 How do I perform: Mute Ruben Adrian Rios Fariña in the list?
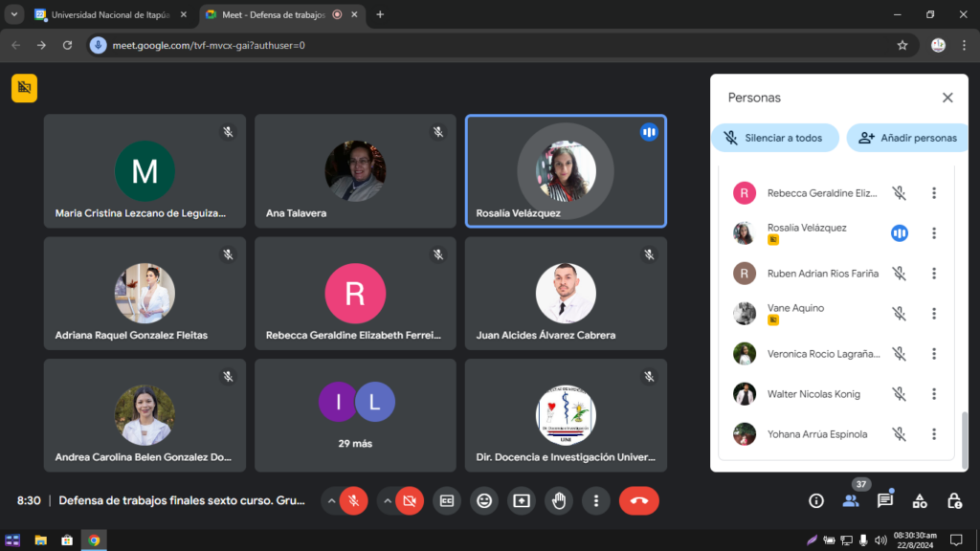click(899, 274)
